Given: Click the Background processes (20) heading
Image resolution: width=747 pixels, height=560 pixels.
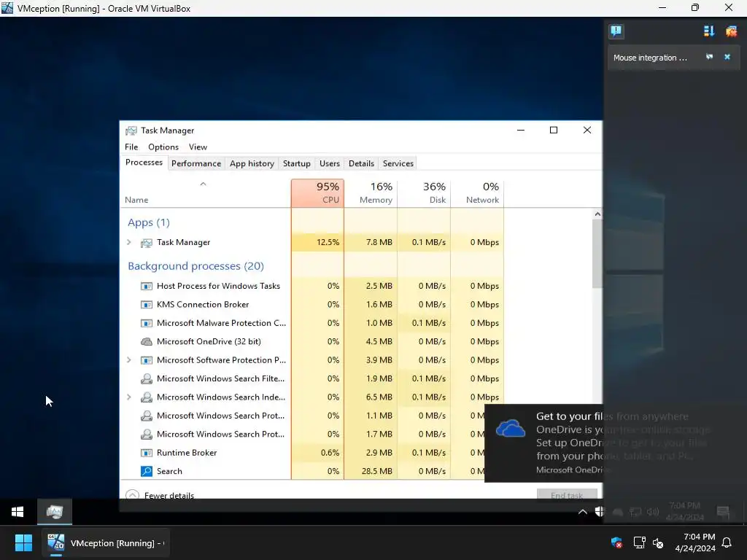Looking at the screenshot, I should click(x=196, y=266).
